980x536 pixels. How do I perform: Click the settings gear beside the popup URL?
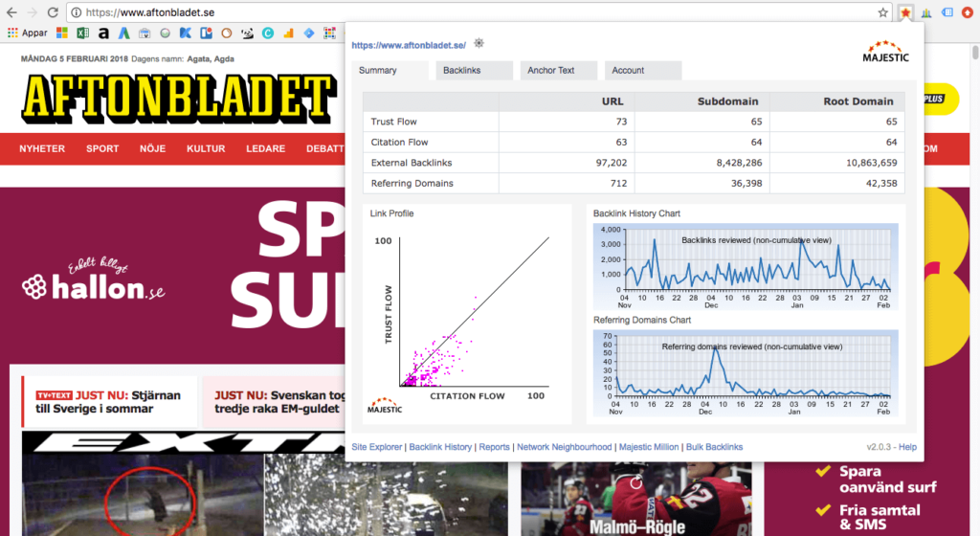tap(479, 43)
